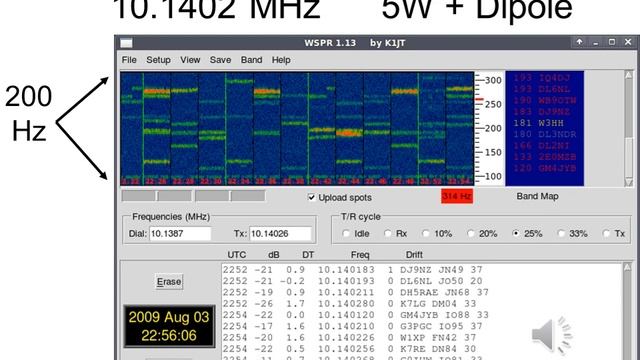Click the GM4JYB IO88 decode line
Viewport: 640px width, 360px height.
(356, 315)
